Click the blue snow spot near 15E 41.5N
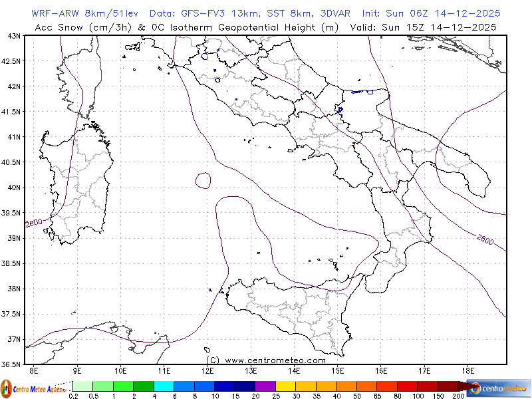 pyautogui.click(x=340, y=110)
